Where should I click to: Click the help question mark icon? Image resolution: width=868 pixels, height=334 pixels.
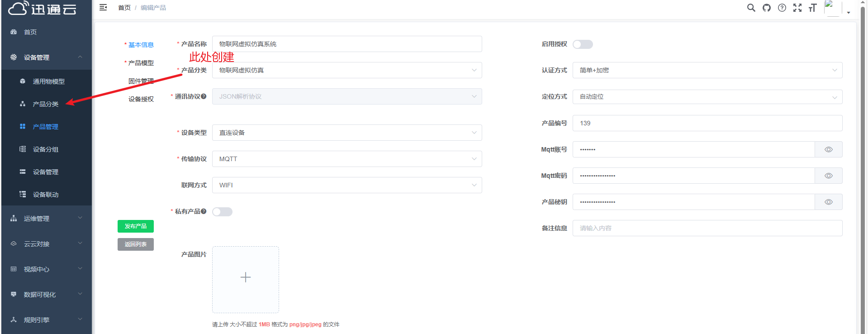782,8
